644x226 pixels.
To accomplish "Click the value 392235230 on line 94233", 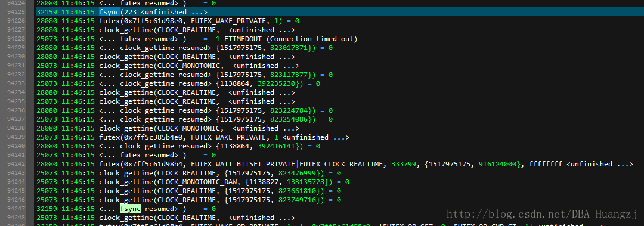I will click(x=277, y=84).
